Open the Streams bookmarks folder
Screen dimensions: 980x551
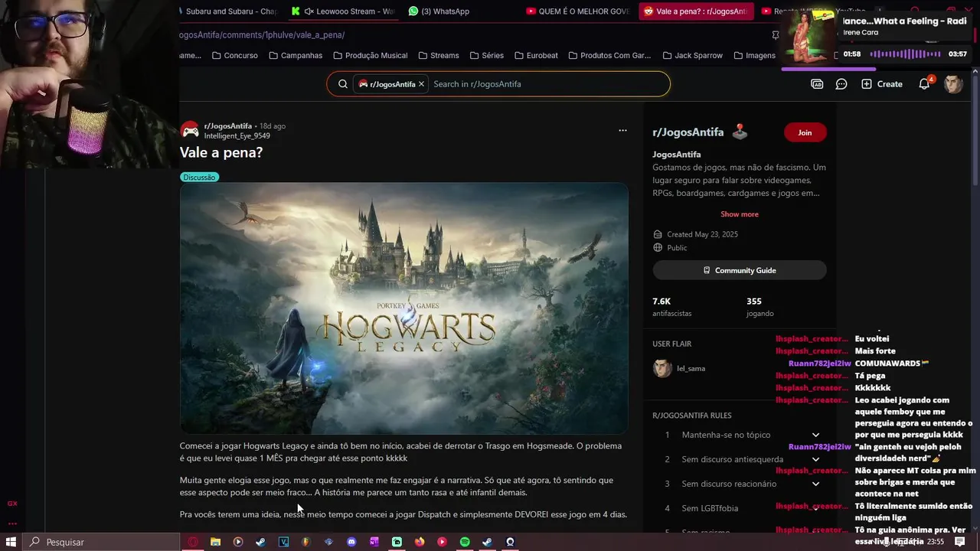(439, 56)
